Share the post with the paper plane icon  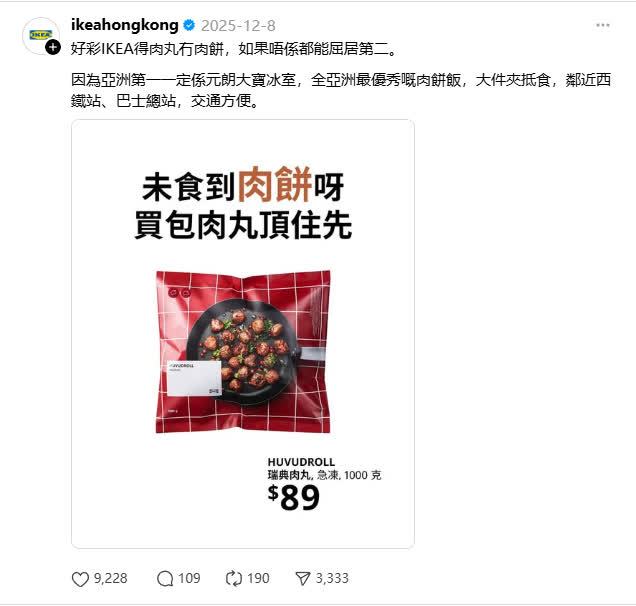point(303,579)
